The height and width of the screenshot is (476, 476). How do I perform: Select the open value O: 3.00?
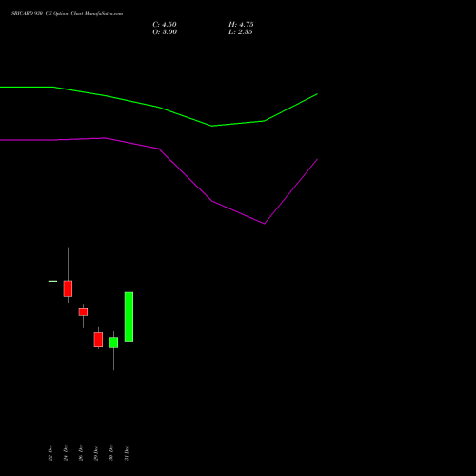165,32
